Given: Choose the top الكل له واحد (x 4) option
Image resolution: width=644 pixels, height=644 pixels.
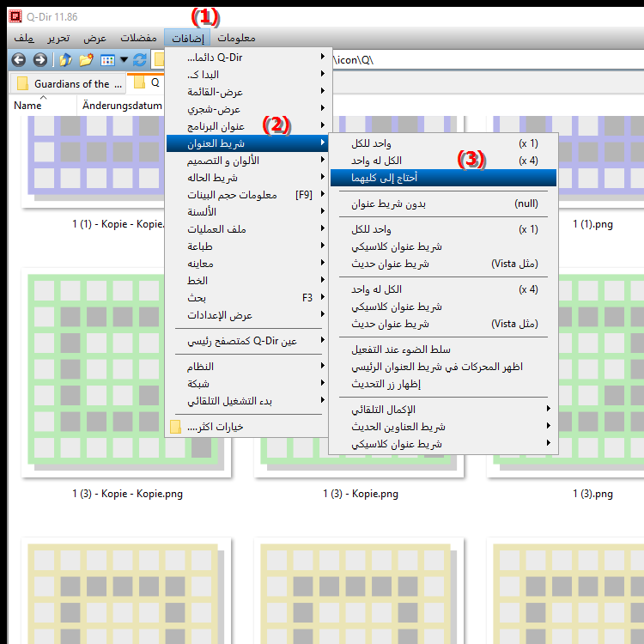Looking at the screenshot, I should coord(444,161).
